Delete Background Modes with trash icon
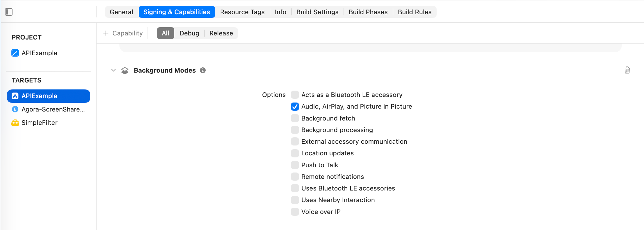This screenshot has width=644, height=230. 627,70
